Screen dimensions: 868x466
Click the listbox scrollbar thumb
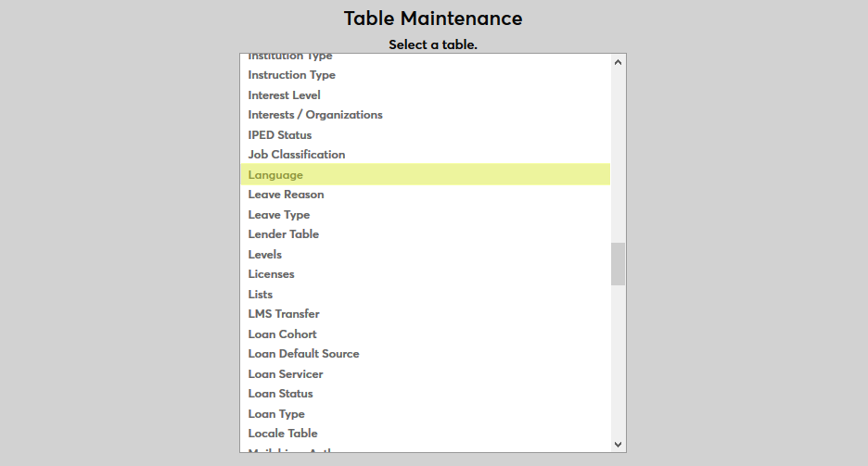[x=619, y=264]
